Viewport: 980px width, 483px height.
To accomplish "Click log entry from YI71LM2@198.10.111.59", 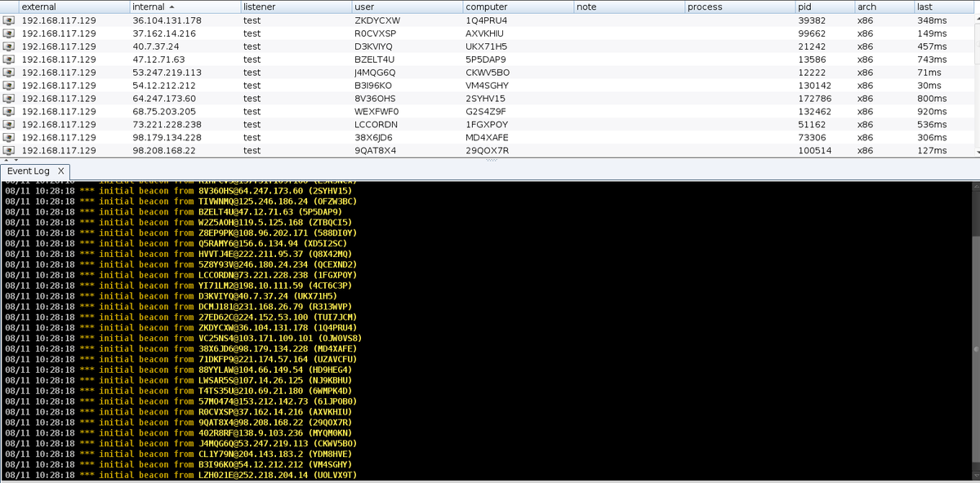I will 178,286.
